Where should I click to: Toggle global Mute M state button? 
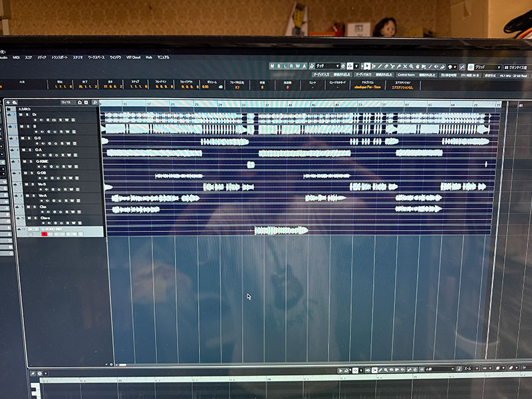point(272,66)
